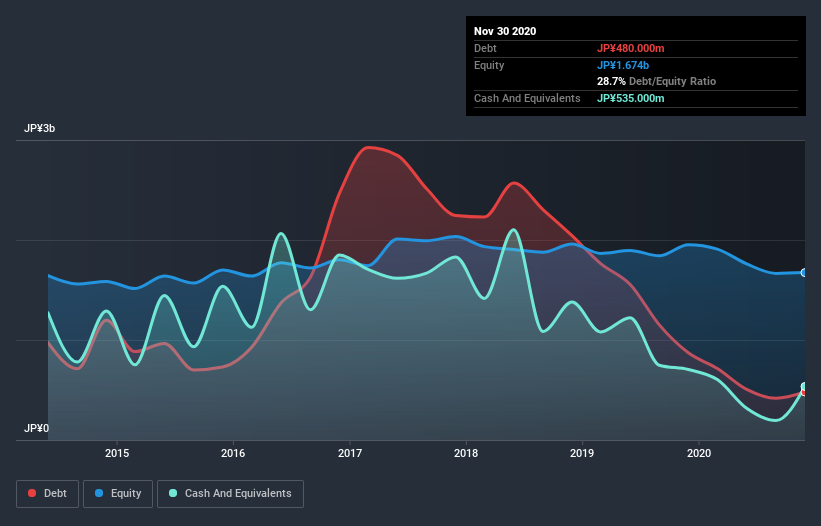This screenshot has height=526, width=821.
Task: Click the teal Cash endpoint marker
Action: (804, 387)
